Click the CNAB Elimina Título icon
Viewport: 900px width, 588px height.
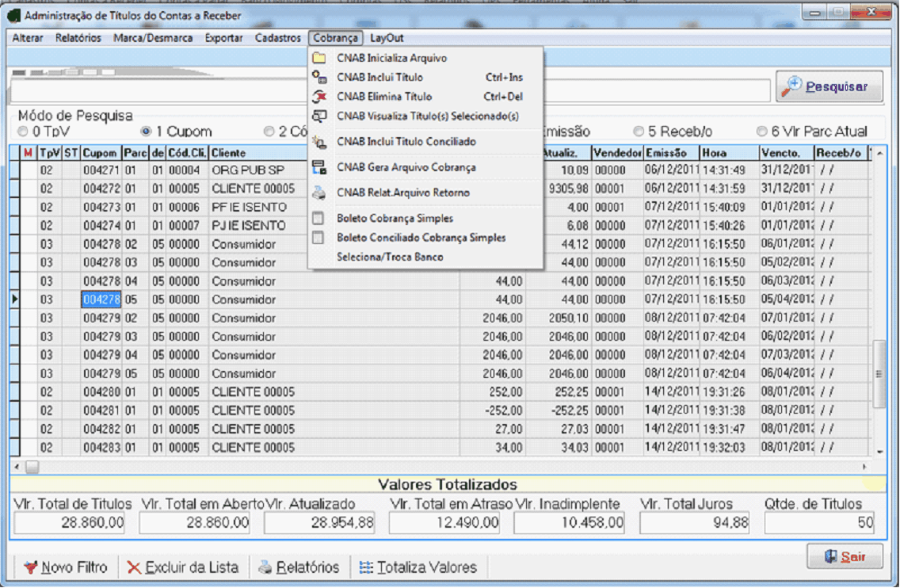point(319,97)
